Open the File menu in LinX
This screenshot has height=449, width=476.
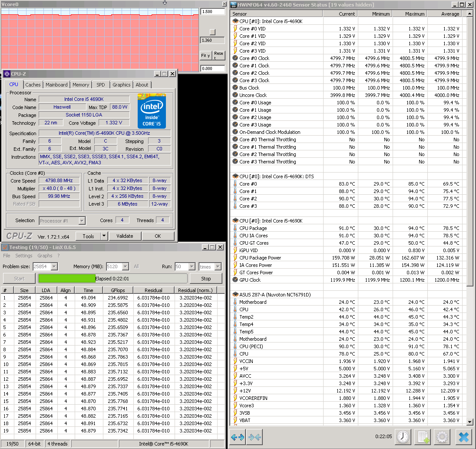click(x=7, y=256)
